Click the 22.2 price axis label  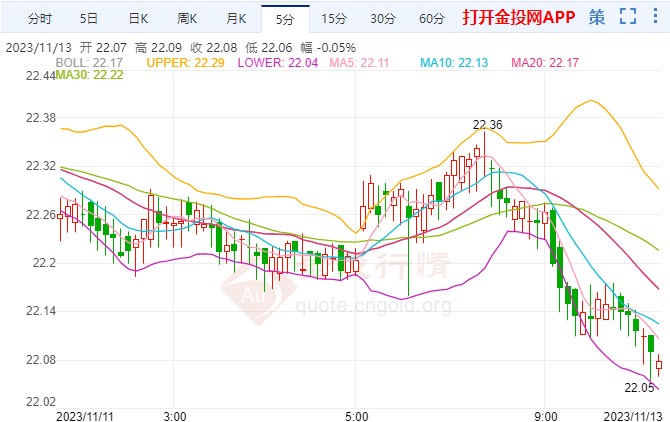[x=44, y=263]
